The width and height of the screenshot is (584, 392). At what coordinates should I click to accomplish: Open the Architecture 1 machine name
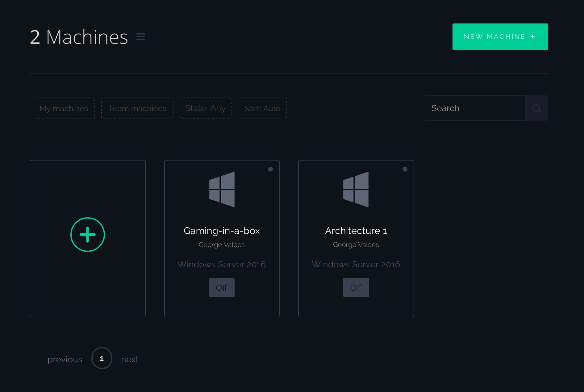tap(356, 231)
